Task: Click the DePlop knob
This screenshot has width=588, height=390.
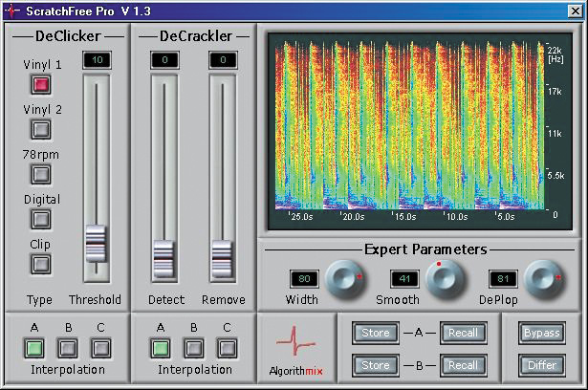Action: click(541, 279)
